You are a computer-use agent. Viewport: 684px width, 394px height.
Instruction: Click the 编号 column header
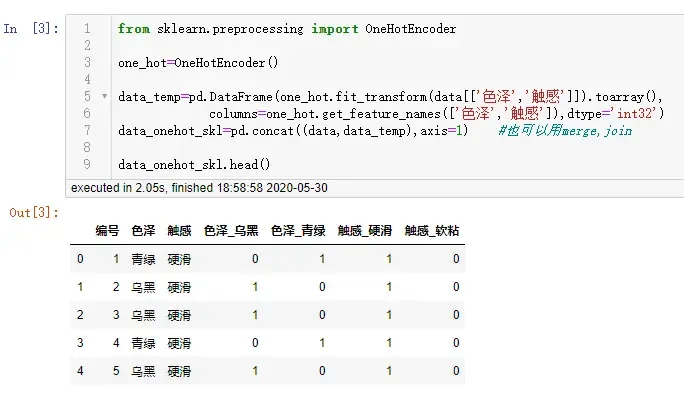tap(107, 230)
